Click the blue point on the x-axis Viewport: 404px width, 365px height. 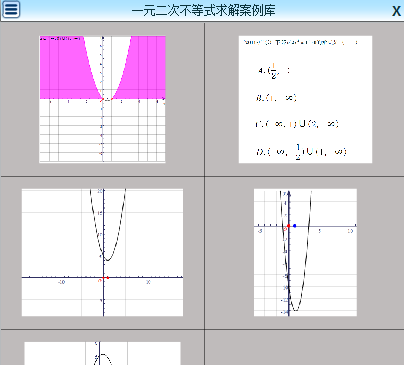pos(295,226)
